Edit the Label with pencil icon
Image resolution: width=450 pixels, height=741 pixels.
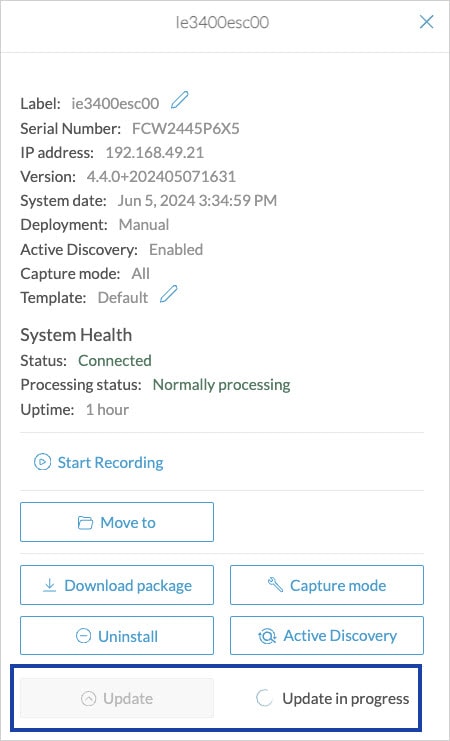pos(180,100)
